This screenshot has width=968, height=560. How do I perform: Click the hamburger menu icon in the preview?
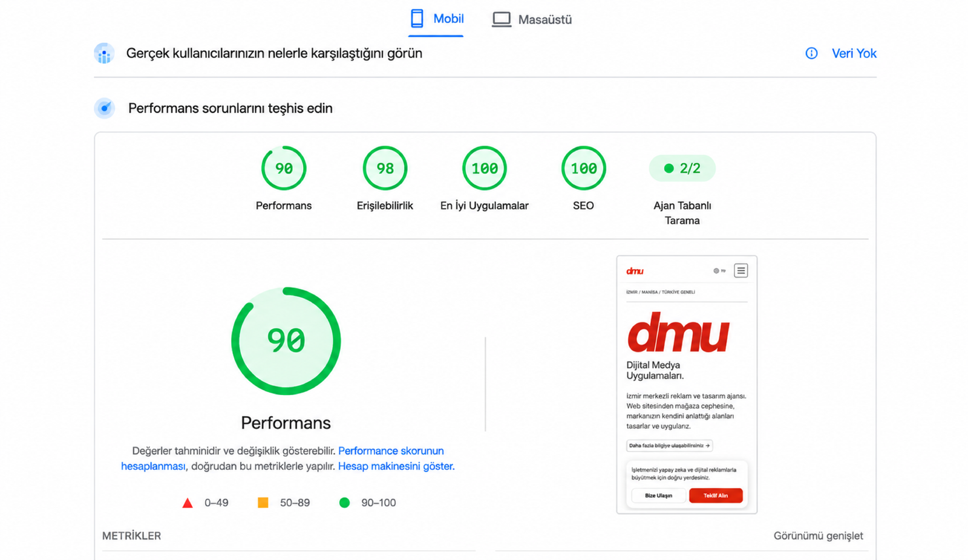point(741,270)
